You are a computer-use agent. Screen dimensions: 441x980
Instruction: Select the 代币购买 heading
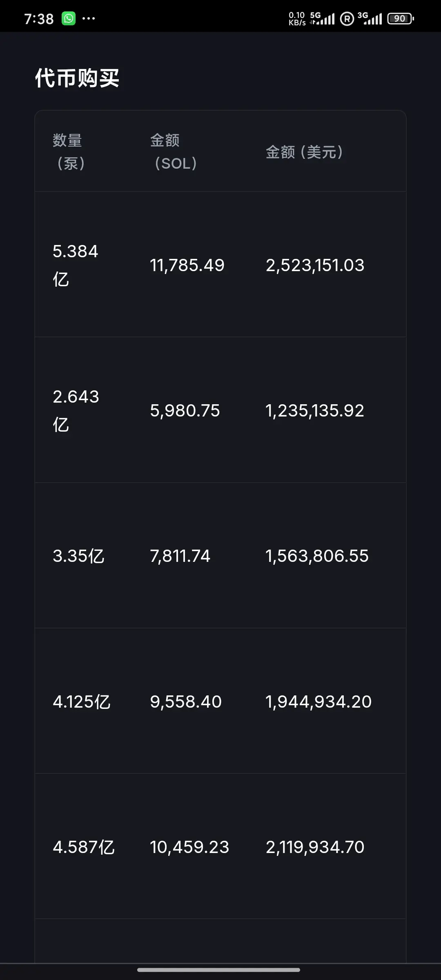[x=77, y=78]
